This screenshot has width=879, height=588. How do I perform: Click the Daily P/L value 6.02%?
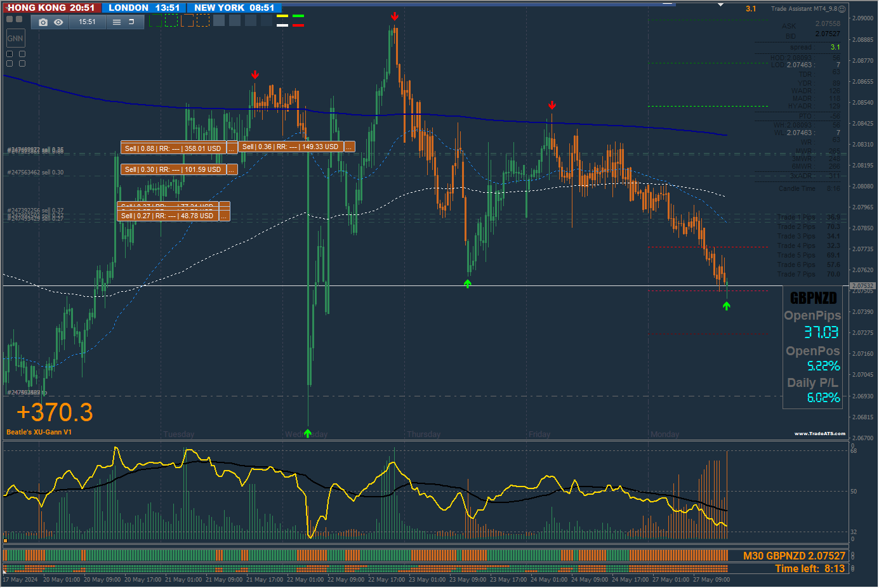[823, 398]
